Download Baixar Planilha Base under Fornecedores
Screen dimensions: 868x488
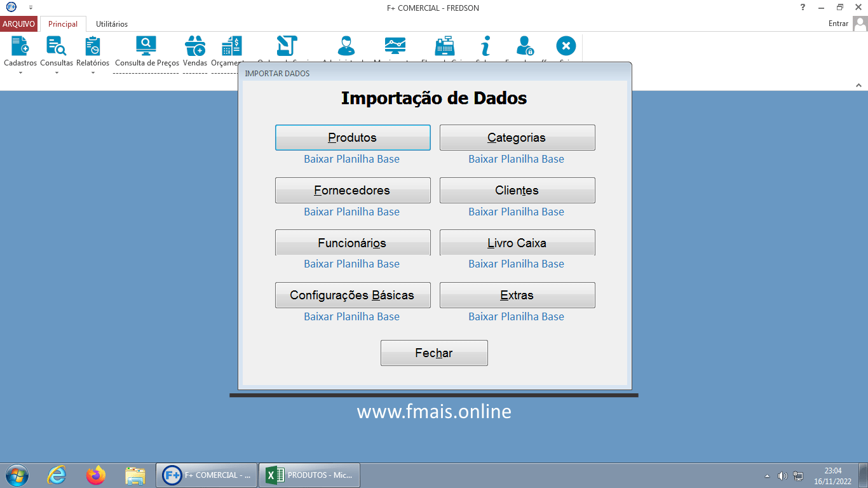352,212
